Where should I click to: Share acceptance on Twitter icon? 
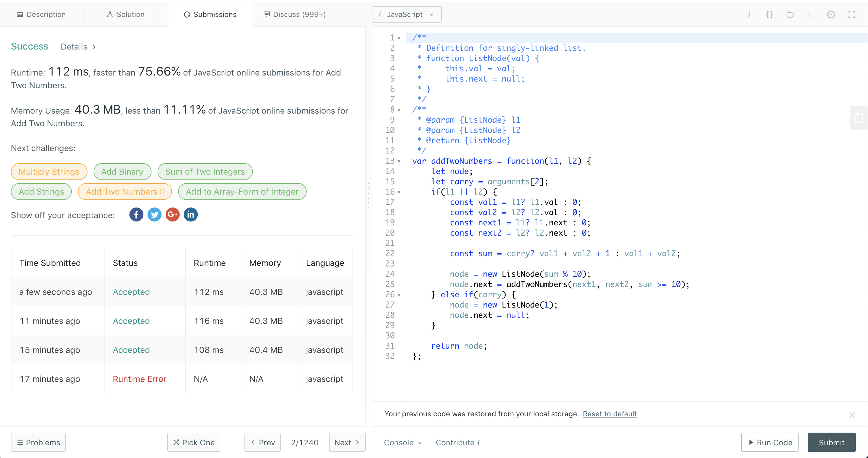click(x=154, y=214)
